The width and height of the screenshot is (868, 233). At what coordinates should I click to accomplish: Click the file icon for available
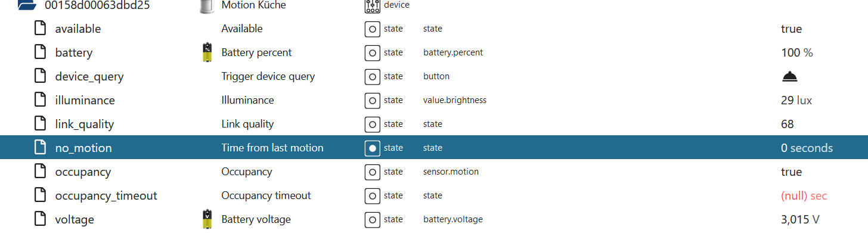pos(40,29)
